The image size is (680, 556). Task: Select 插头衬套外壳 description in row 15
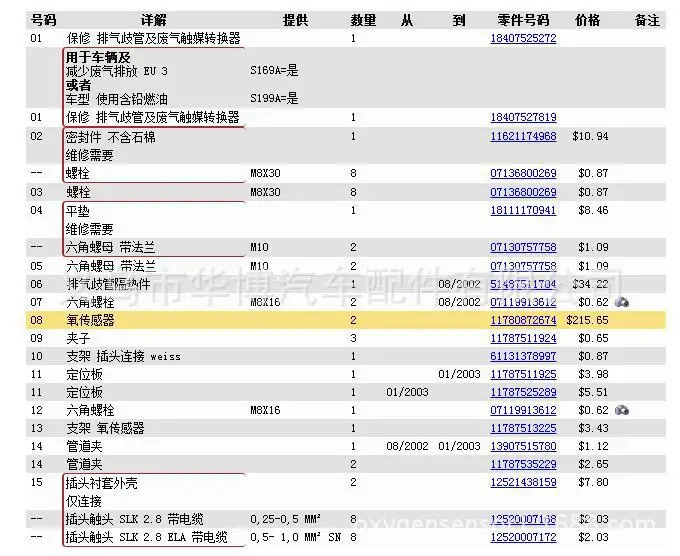(x=101, y=483)
